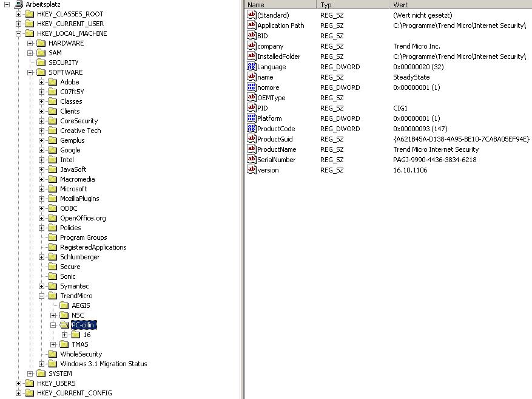Click the string icon beside OEMType
The image size is (532, 399).
[251, 97]
